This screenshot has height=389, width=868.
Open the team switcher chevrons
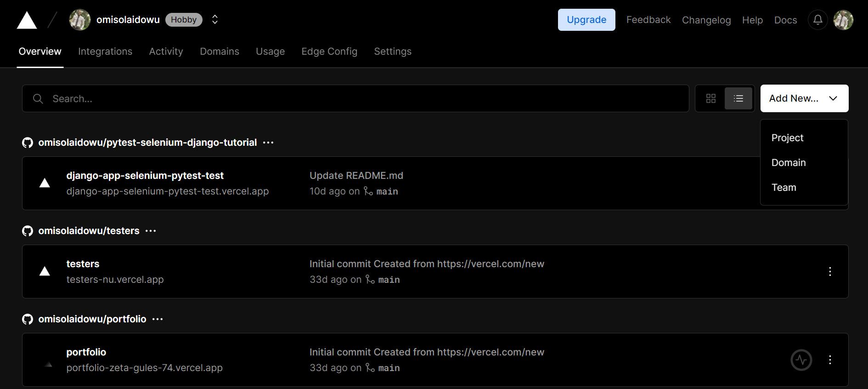(x=214, y=20)
